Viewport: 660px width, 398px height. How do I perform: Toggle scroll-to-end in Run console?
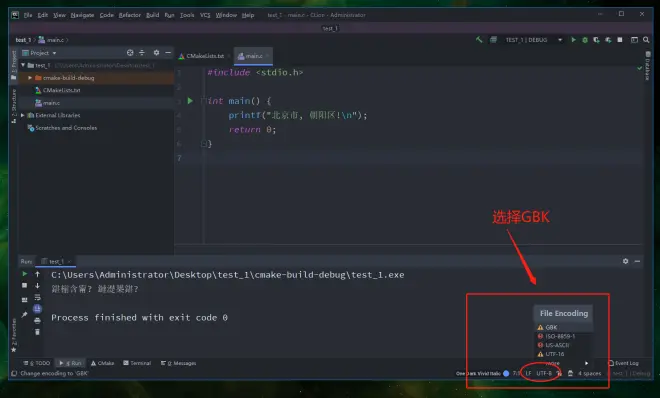click(x=37, y=309)
